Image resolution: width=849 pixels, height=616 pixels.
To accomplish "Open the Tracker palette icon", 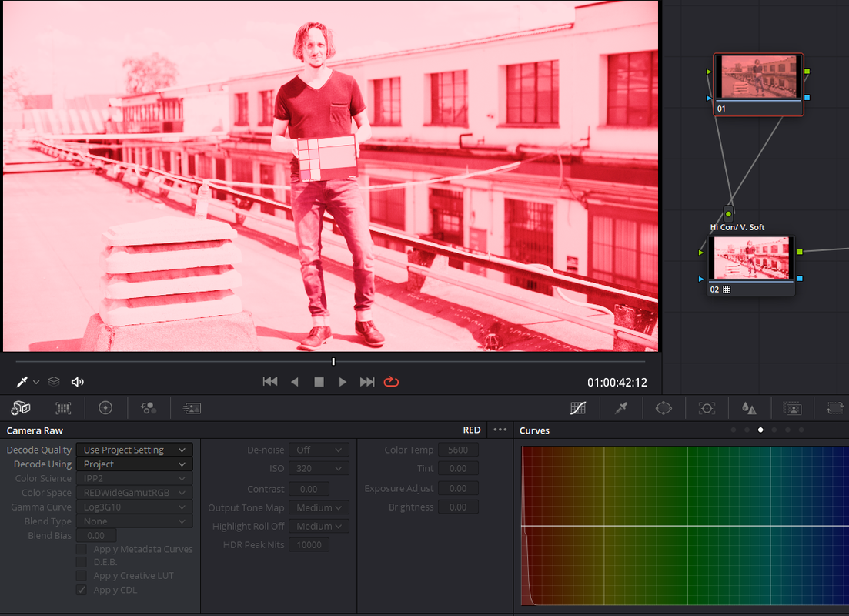I will tap(707, 408).
